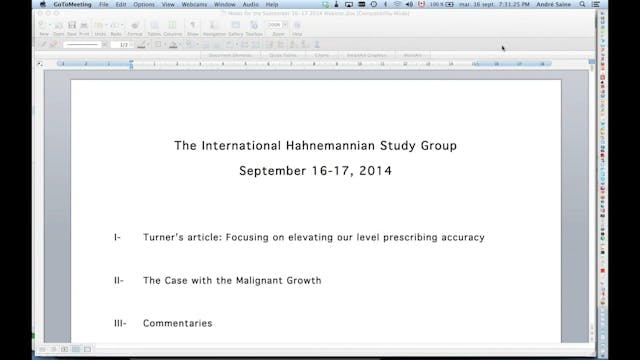Switch to Notebook Layout view button

click(x=87, y=349)
